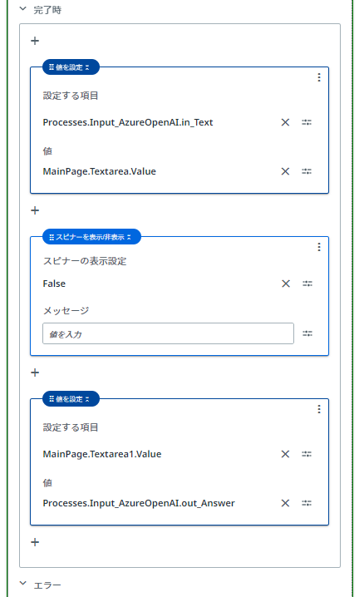Open binding options for out_Answer value
364x597 pixels.
coord(307,503)
